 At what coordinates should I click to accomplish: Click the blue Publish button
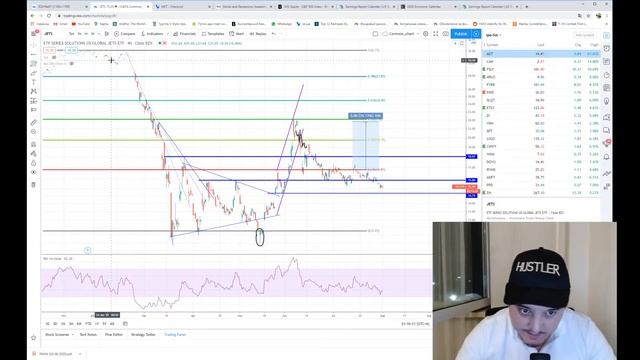pos(461,33)
